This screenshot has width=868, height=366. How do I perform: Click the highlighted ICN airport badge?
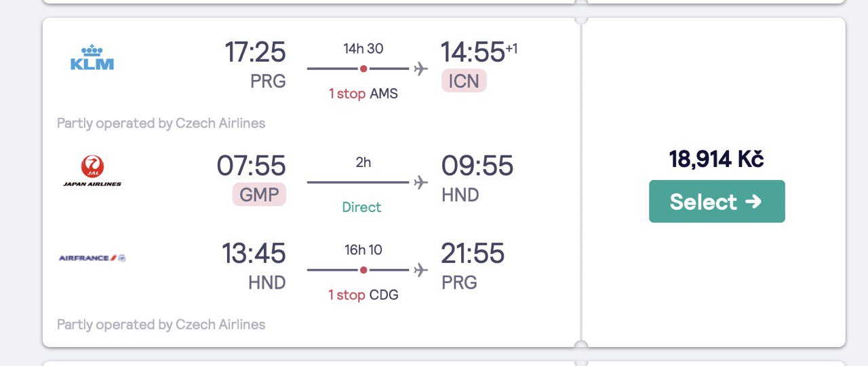tap(464, 81)
